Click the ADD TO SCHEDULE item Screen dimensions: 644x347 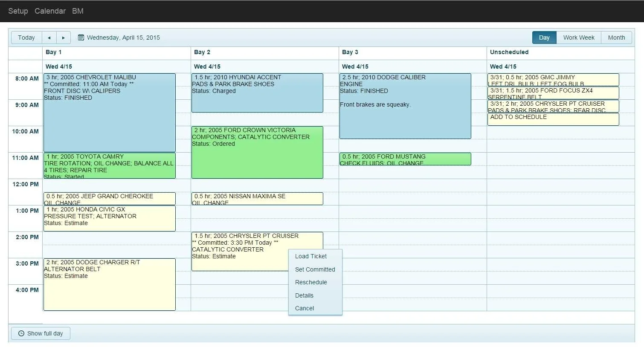click(x=553, y=119)
